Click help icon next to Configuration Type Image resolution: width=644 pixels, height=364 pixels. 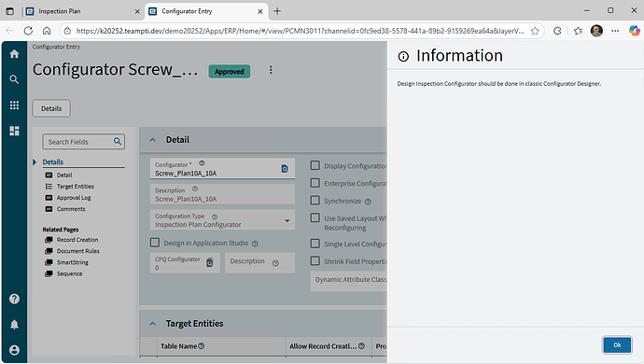pyautogui.click(x=215, y=217)
